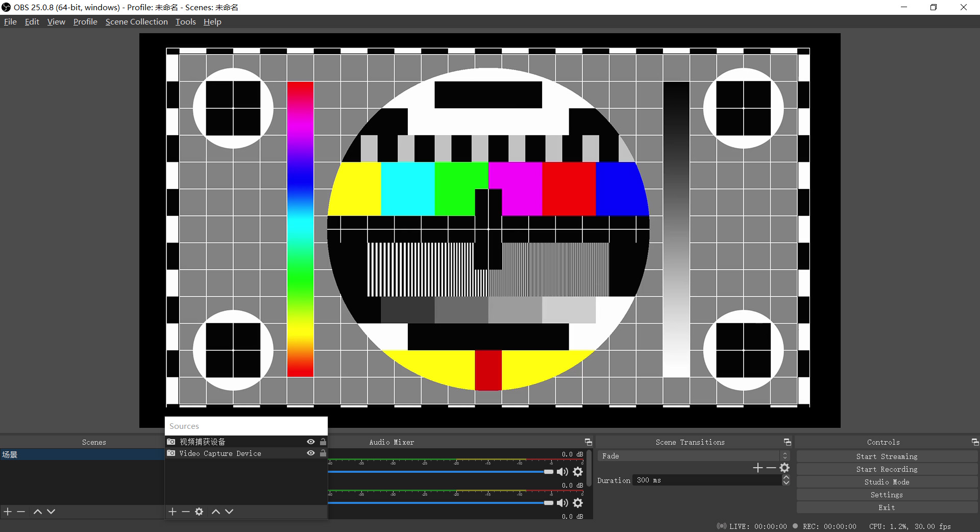Open the Tools menu

click(185, 21)
